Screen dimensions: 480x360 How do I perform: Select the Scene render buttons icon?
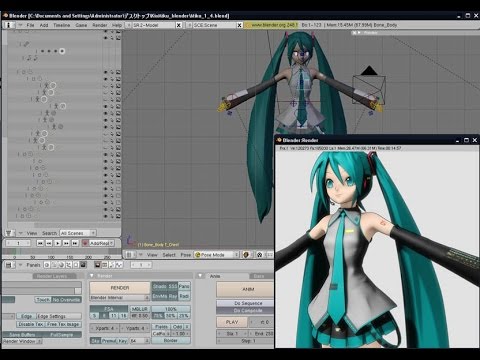pyautogui.click(x=97, y=265)
